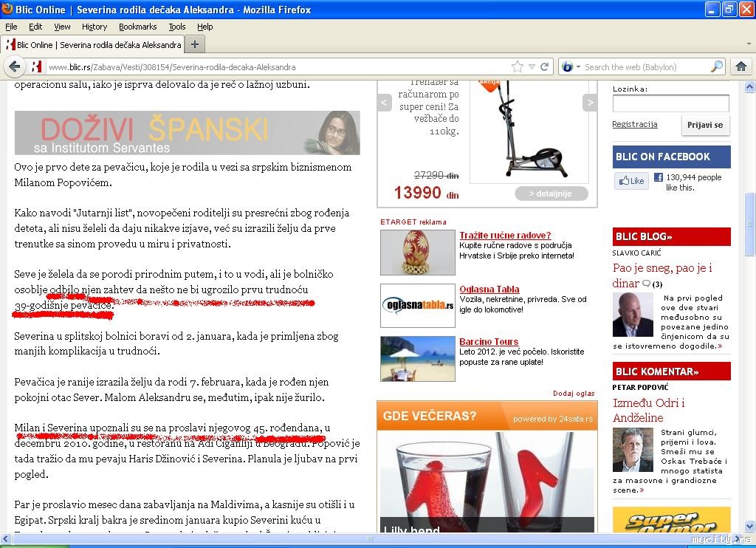Click the Blic site icon in the address bar
Image resolution: width=756 pixels, height=548 pixels.
pos(36,66)
